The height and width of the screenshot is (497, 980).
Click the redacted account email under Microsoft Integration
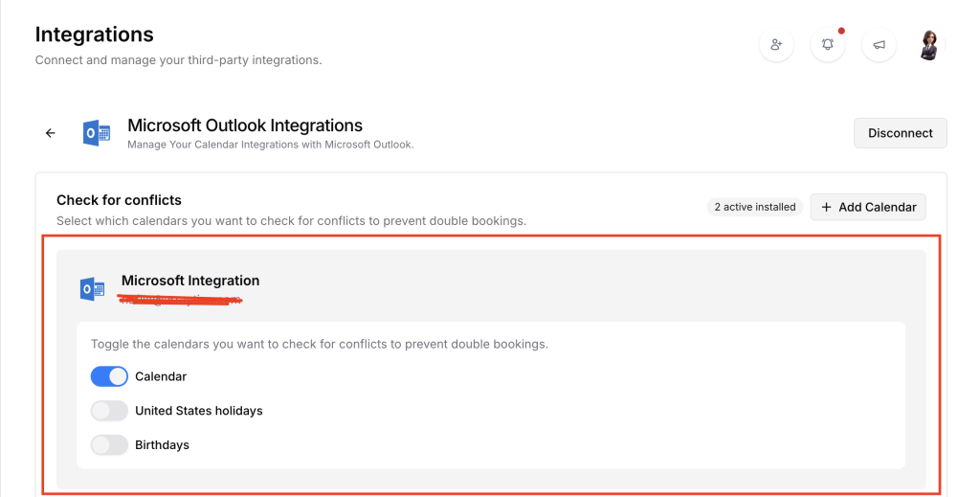coord(180,301)
